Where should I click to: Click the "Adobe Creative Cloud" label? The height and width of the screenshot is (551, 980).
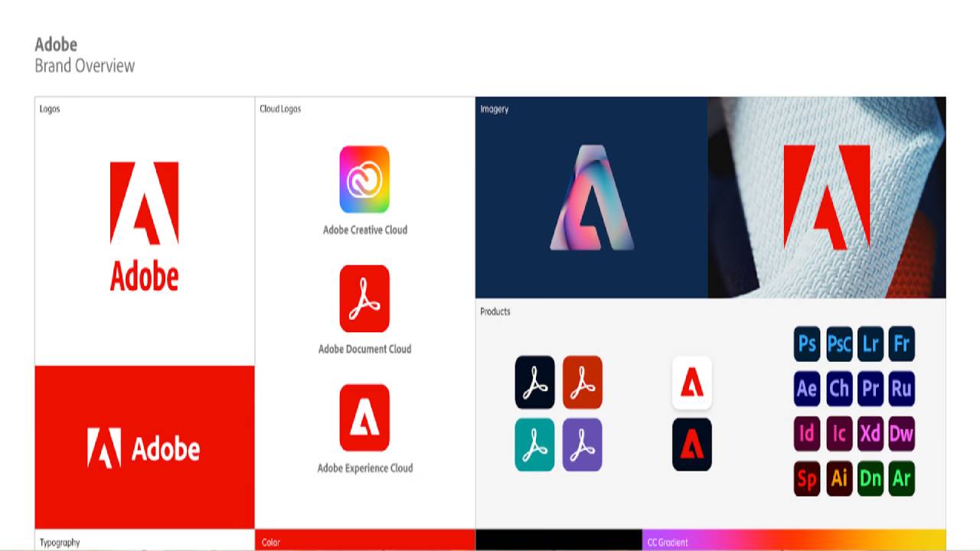click(365, 230)
